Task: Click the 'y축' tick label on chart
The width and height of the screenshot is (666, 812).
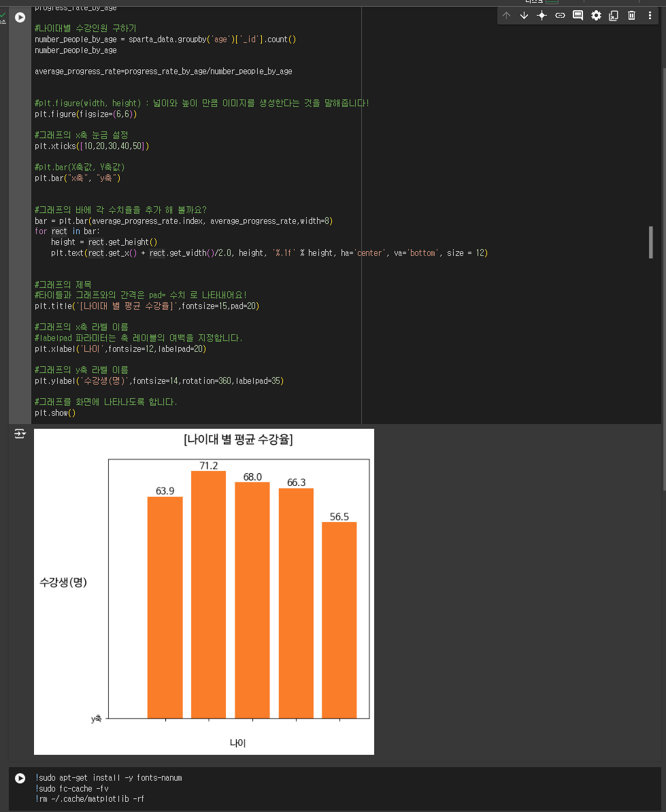Action: point(97,719)
